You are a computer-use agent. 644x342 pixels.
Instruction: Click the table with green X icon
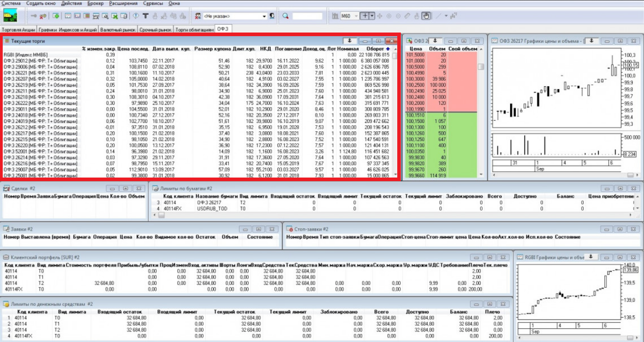click(x=115, y=16)
